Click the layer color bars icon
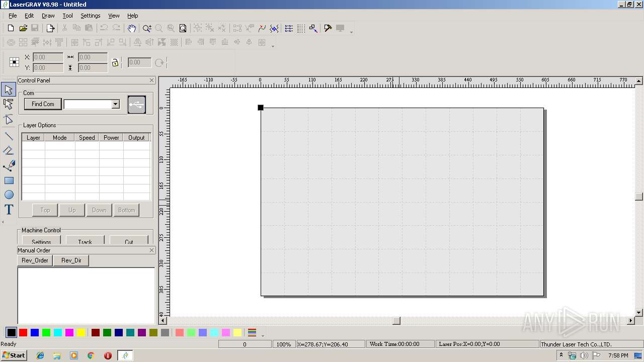Image resolution: width=644 pixels, height=362 pixels. pyautogui.click(x=252, y=333)
